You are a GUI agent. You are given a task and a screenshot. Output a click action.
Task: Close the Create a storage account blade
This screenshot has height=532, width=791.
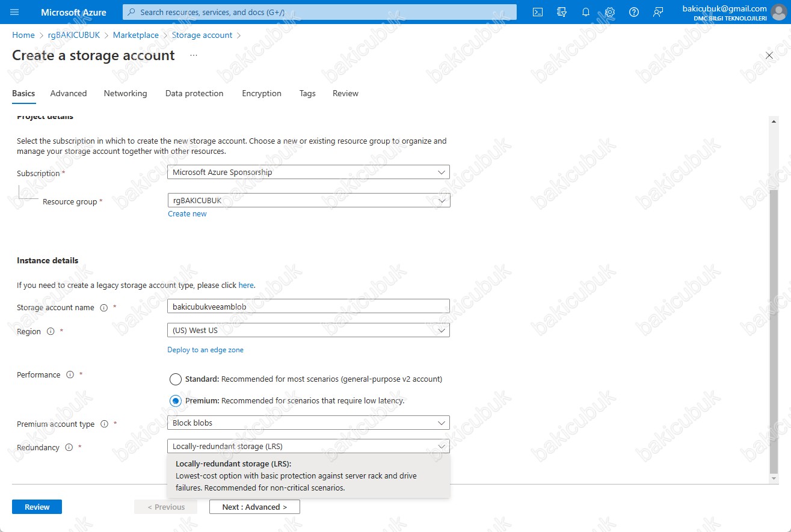(769, 55)
